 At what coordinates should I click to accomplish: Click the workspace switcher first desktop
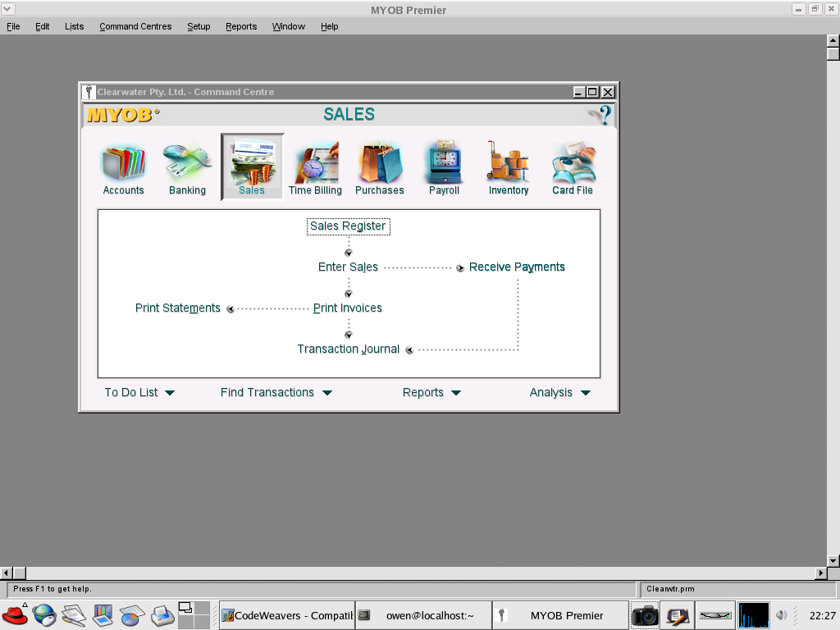[185, 608]
